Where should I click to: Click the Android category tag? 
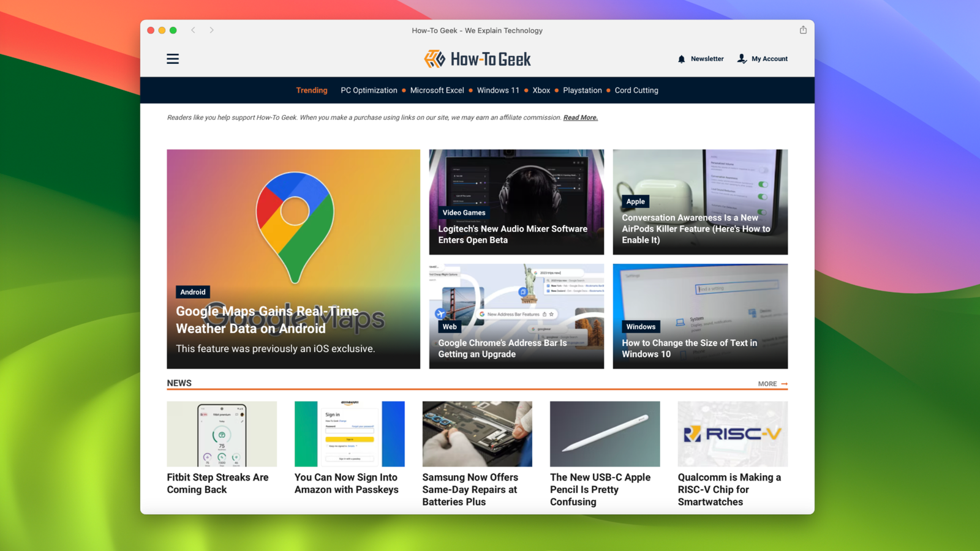(x=192, y=292)
